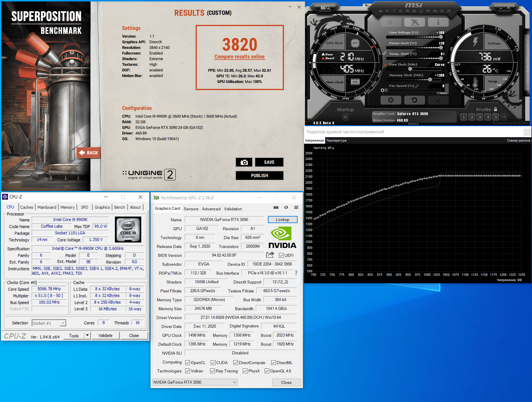This screenshot has height=402, width=532.
Task: Click the BIOS save/share arrow icon
Action: (270, 255)
